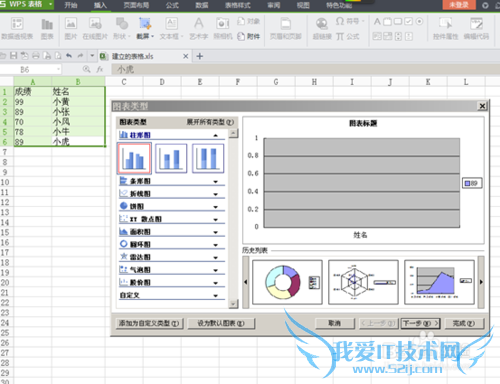Switch to the 审阅 ribbon tab
The height and width of the screenshot is (384, 500).
(x=274, y=5)
